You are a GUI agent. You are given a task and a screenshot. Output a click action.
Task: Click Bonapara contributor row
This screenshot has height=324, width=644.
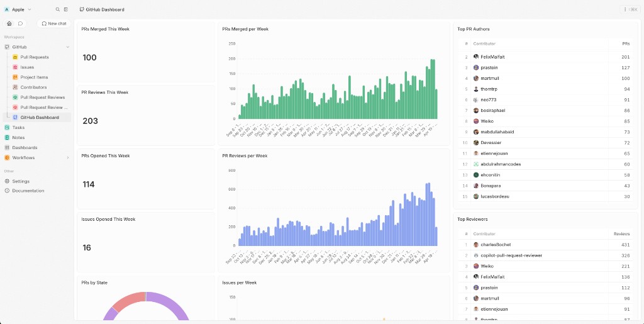(545, 186)
